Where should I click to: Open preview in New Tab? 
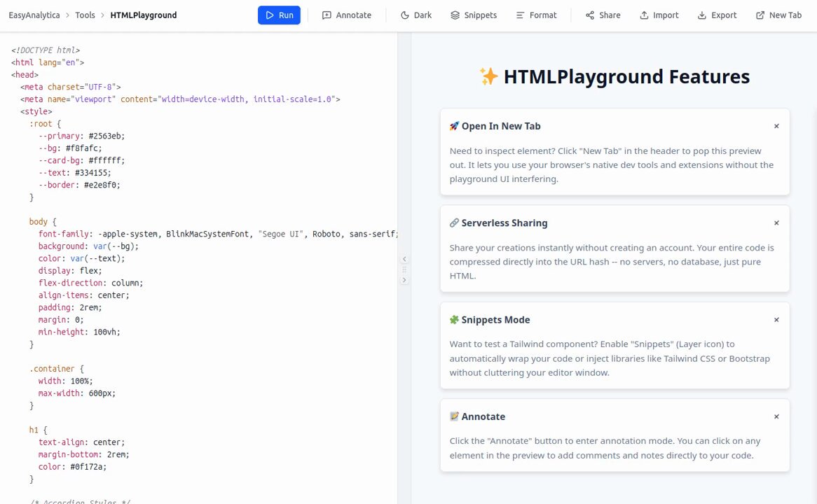click(778, 15)
